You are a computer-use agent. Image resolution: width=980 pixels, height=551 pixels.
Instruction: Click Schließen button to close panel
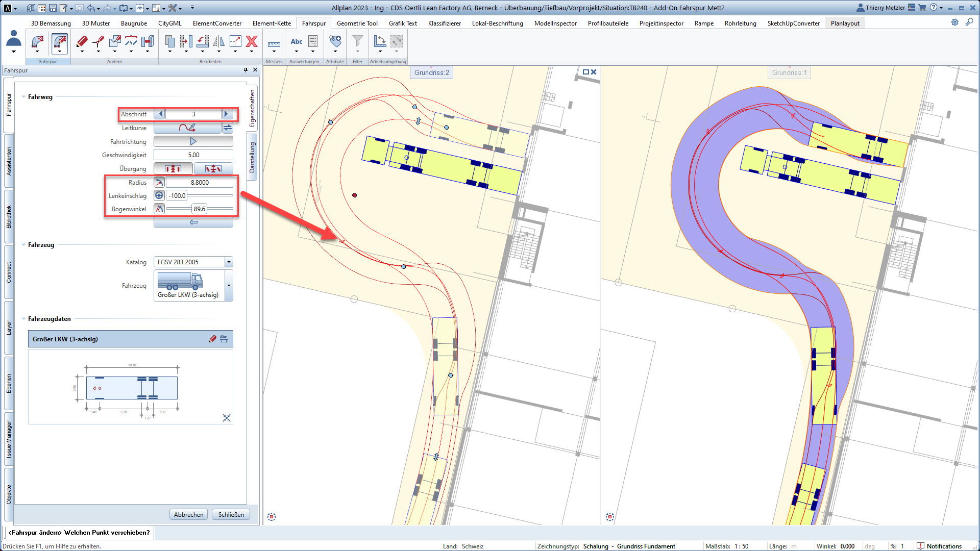tap(231, 515)
